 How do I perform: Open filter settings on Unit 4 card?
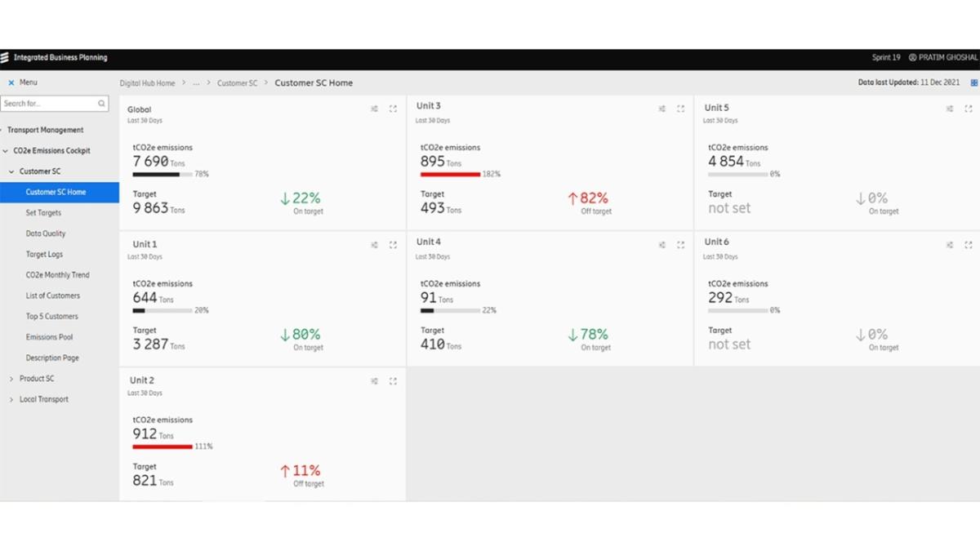(x=662, y=245)
